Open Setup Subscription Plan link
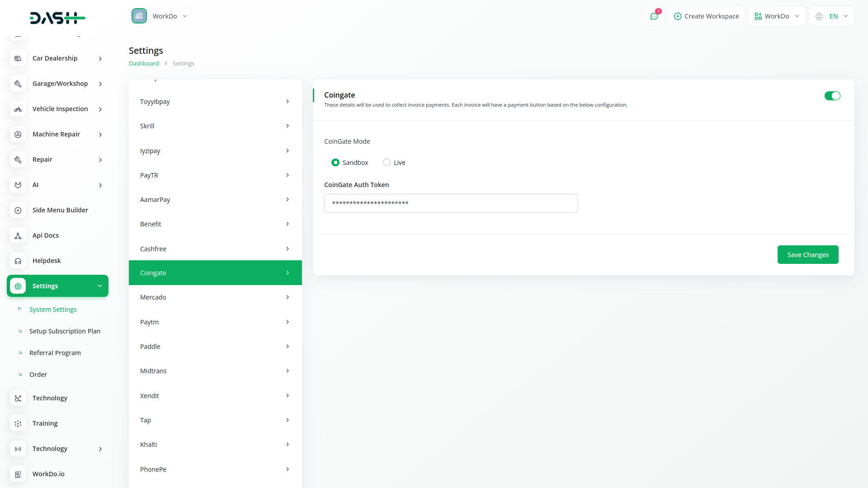 point(65,331)
